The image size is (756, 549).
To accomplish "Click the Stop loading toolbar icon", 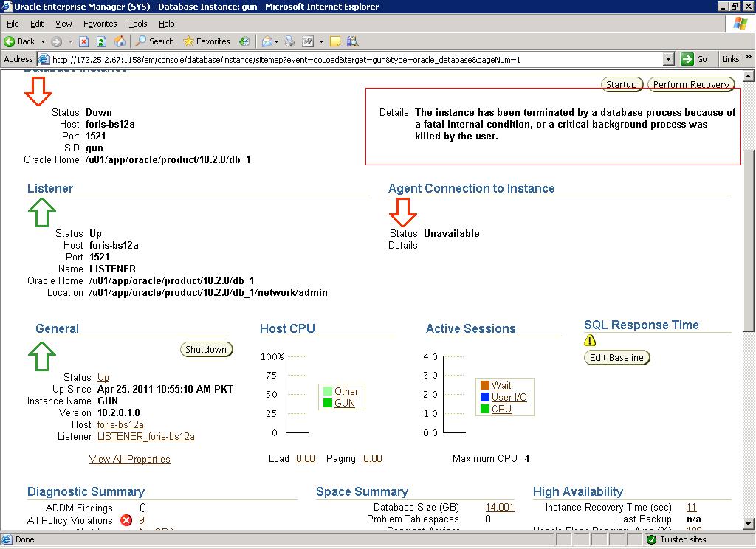I will tap(84, 41).
